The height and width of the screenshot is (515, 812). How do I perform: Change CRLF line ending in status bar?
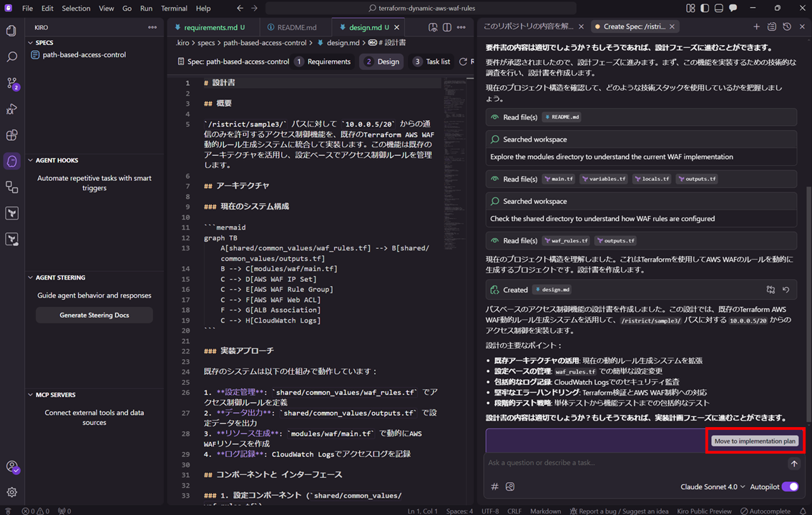coord(514,511)
